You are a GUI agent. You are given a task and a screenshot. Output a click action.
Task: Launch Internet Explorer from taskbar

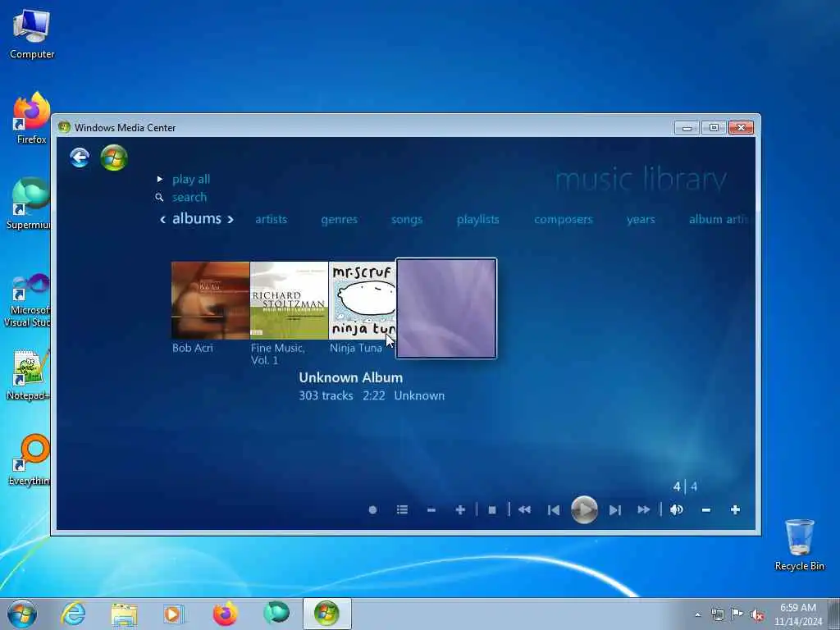click(73, 614)
